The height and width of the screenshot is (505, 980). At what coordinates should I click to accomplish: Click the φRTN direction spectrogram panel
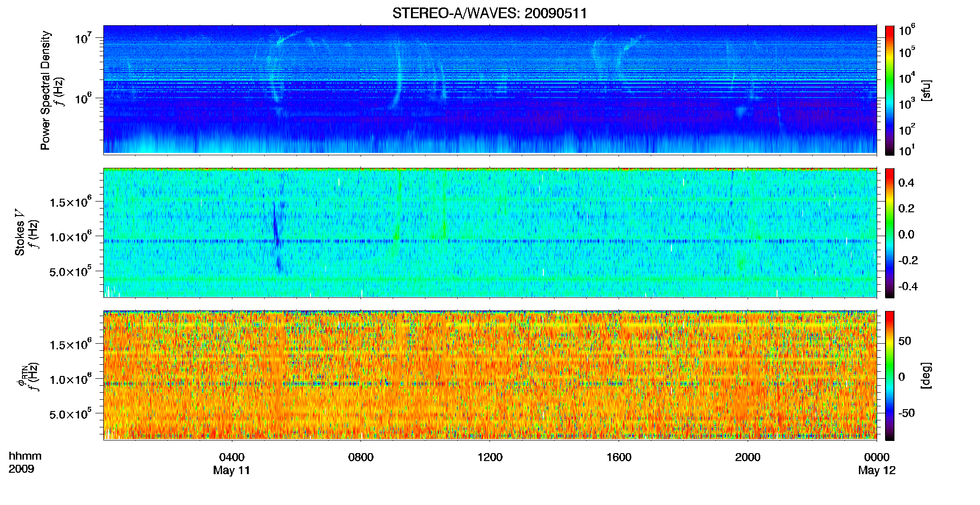(x=490, y=375)
